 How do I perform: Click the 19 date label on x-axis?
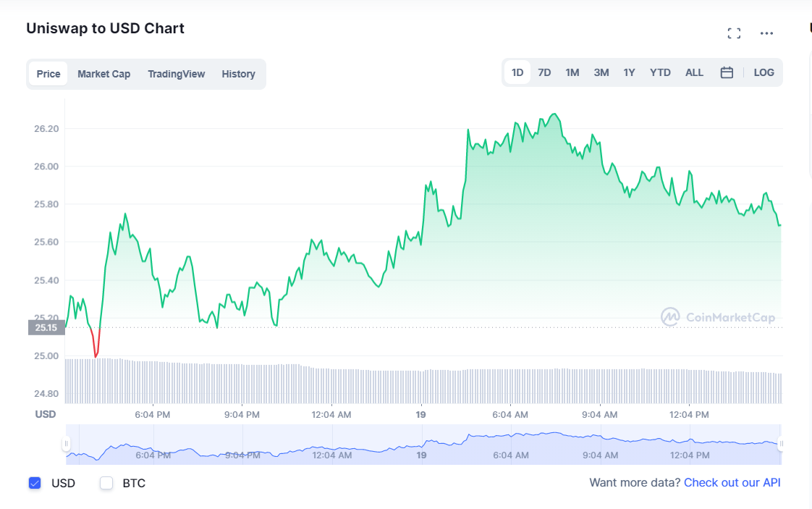pyautogui.click(x=420, y=415)
